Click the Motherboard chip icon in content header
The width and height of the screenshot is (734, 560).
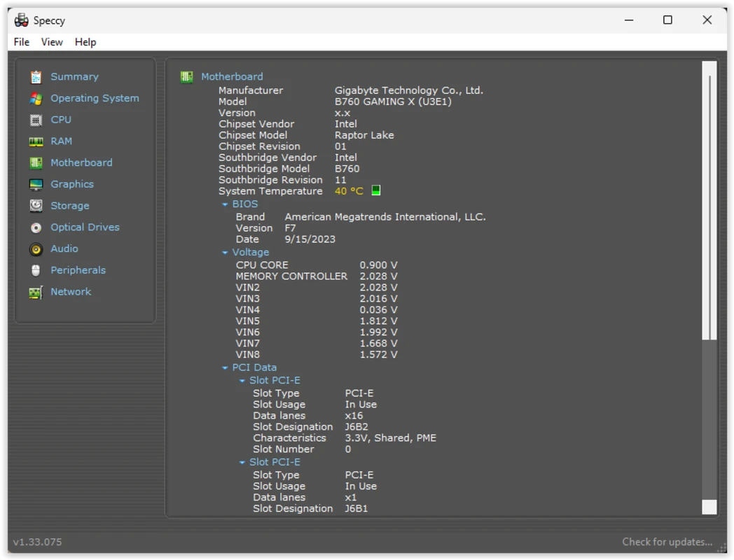click(x=186, y=76)
